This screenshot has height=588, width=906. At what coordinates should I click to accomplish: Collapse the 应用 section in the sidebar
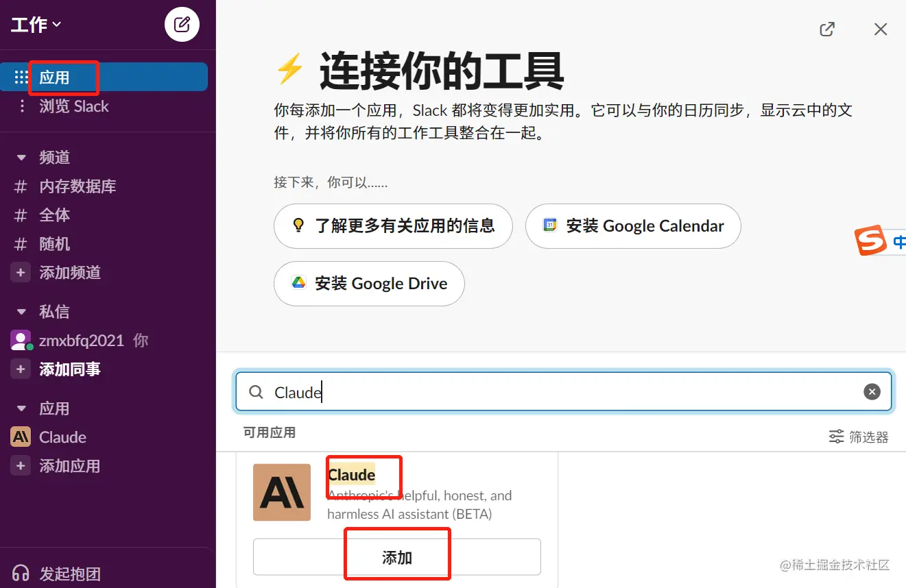[x=21, y=408]
